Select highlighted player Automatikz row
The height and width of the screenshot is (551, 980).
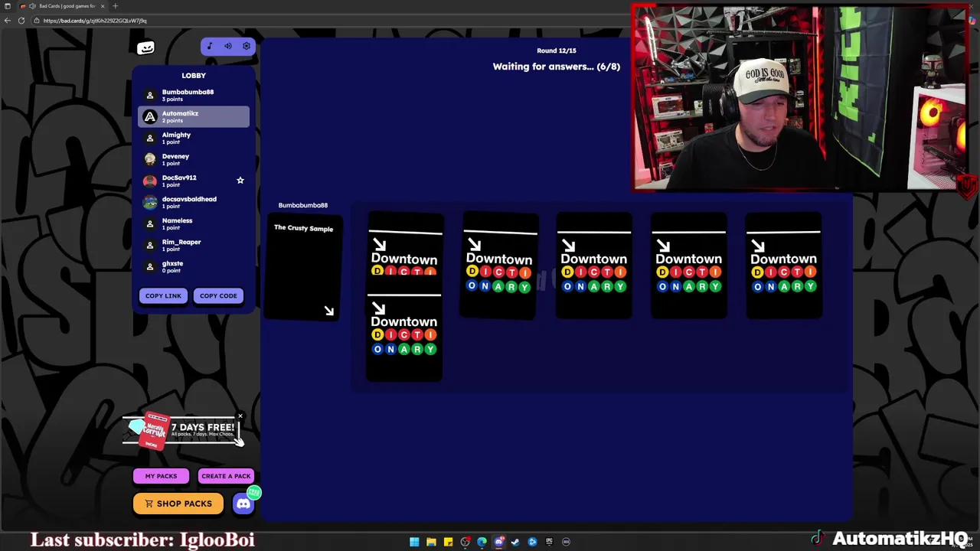click(194, 116)
